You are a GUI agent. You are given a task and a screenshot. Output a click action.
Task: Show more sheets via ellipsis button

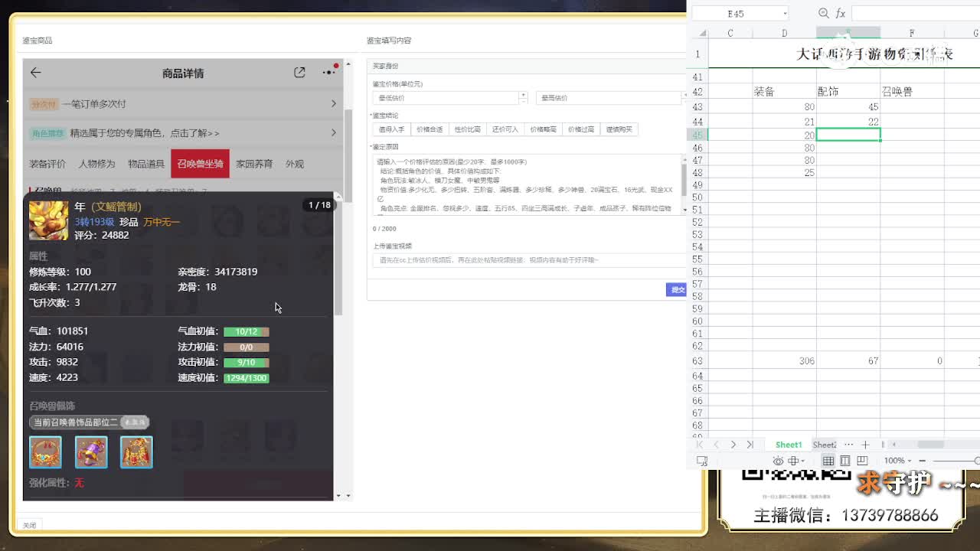848,445
